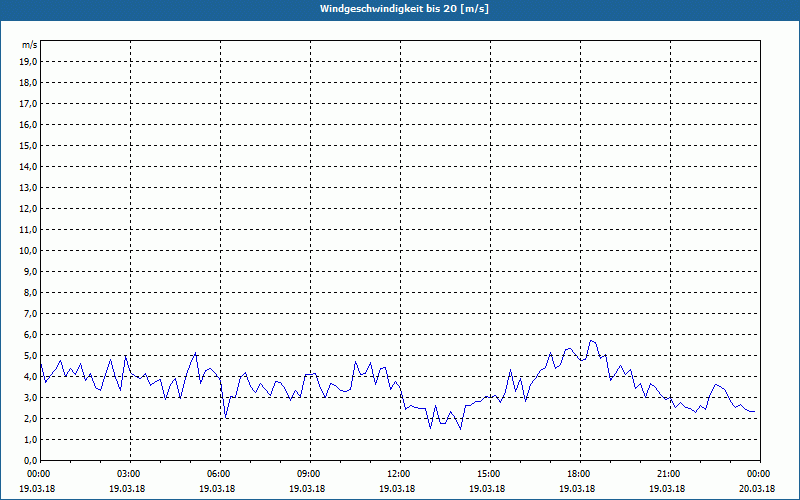
Task: Select the "3,0" y-axis label
Action: click(x=31, y=397)
